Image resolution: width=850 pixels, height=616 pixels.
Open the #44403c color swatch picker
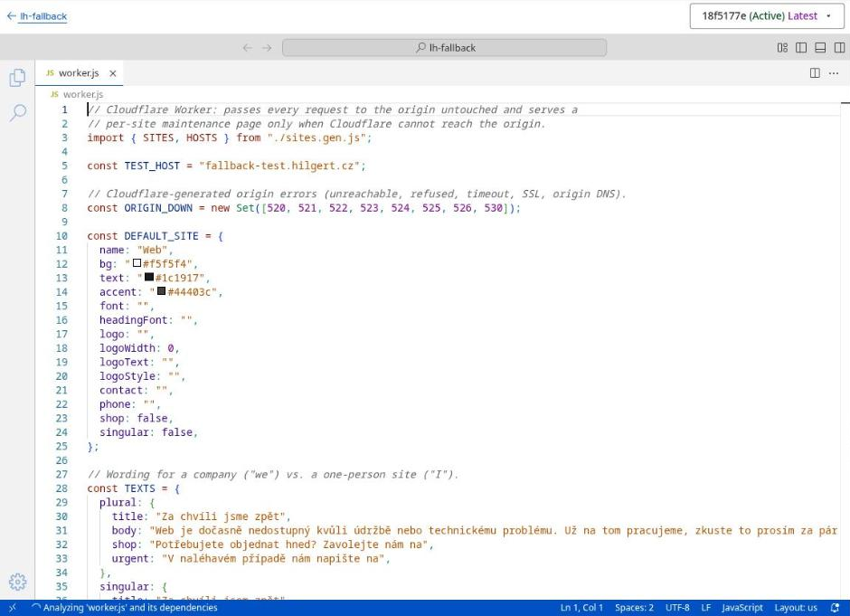click(162, 291)
